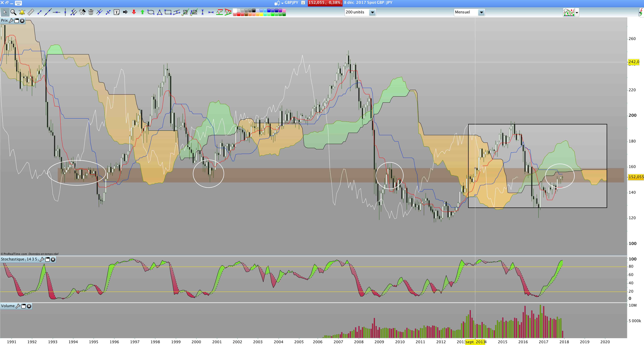Insert a black right arrow marker
644x345 pixels.
point(125,12)
